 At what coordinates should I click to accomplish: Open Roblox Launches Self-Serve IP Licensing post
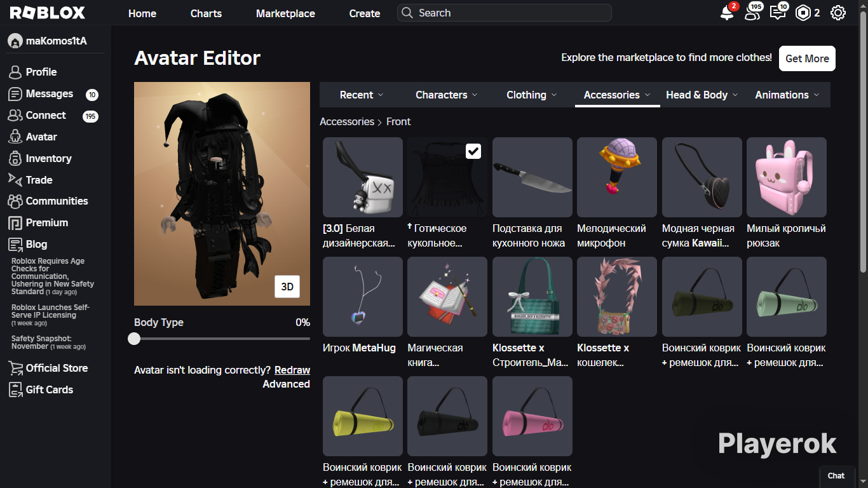click(51, 315)
